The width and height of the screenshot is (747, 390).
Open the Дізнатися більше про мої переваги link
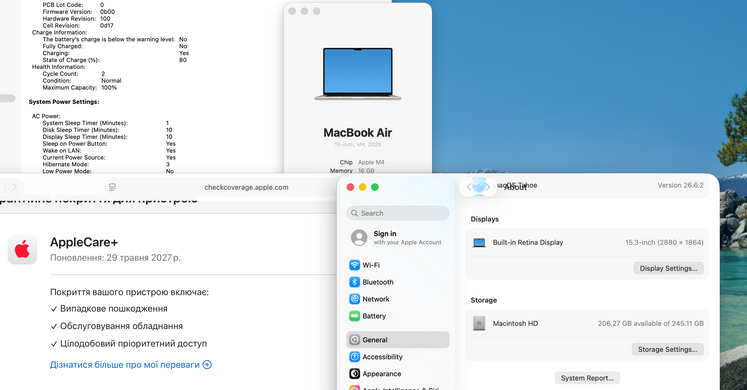coord(125,365)
